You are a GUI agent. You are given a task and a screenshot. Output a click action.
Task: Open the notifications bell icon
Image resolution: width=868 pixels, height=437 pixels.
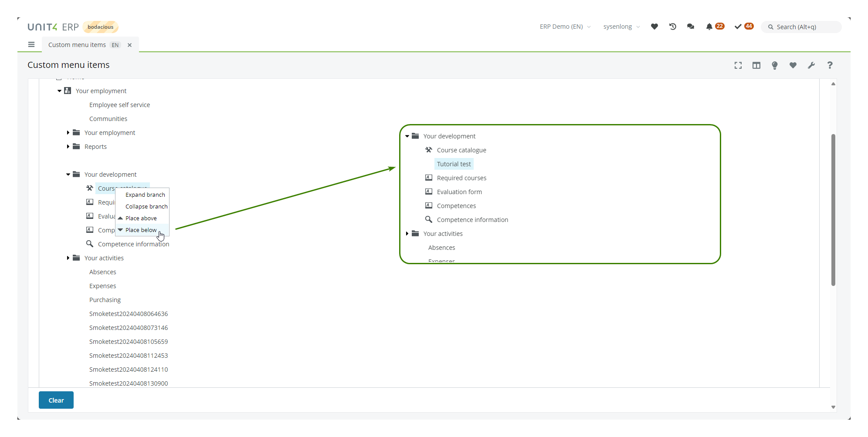pos(709,27)
